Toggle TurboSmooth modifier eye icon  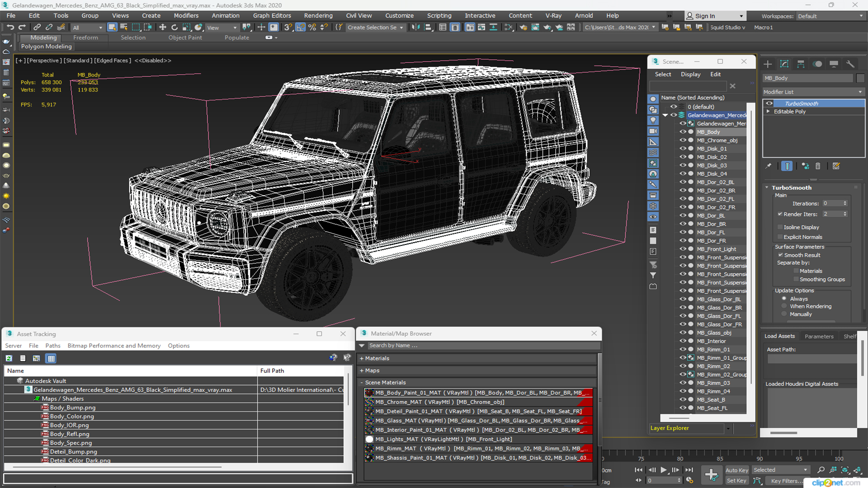click(x=769, y=103)
